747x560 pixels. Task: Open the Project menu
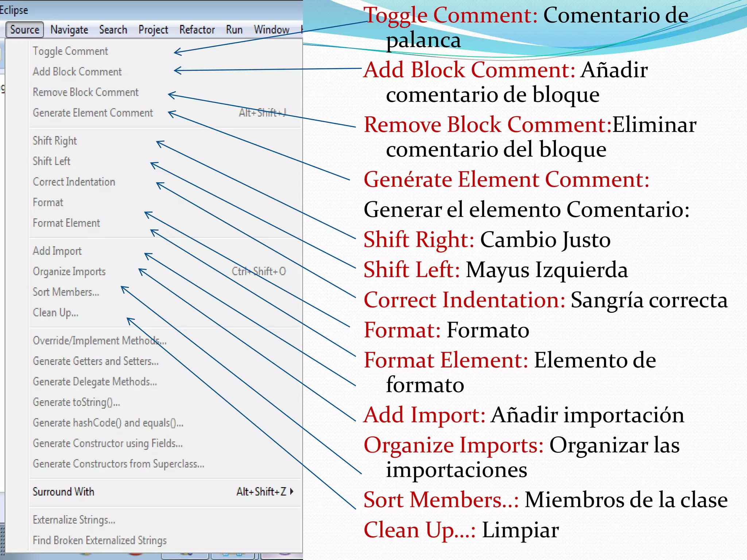[x=153, y=30]
